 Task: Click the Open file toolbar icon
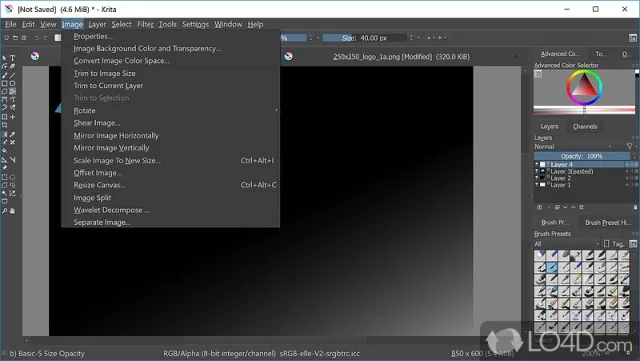coord(15,38)
